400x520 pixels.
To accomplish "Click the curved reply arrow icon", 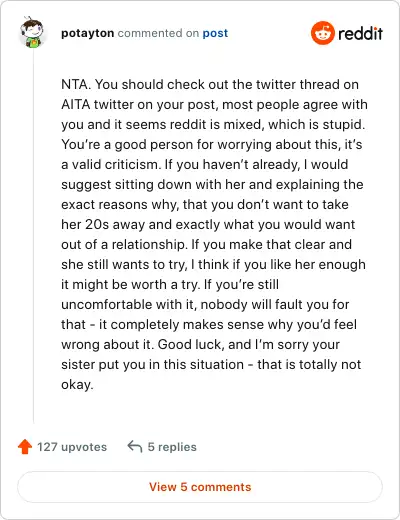I will coord(135,446).
